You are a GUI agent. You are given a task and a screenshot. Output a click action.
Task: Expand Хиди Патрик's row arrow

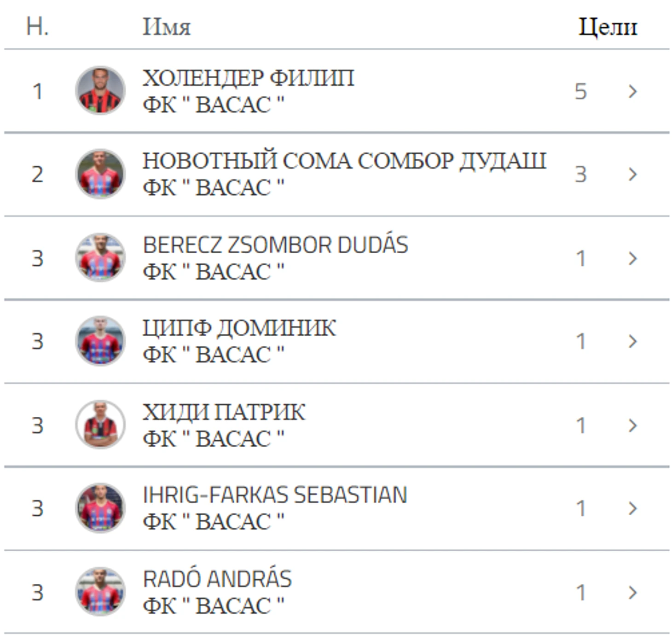pyautogui.click(x=633, y=425)
